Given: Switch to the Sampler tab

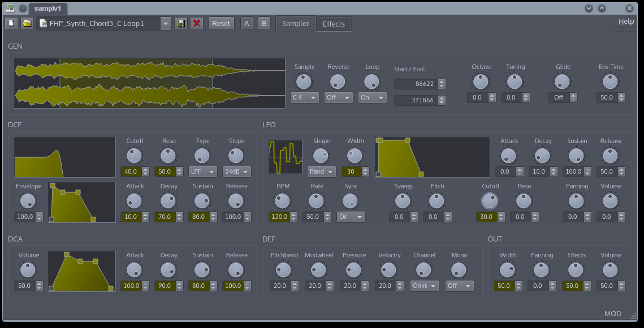Looking at the screenshot, I should (x=295, y=23).
